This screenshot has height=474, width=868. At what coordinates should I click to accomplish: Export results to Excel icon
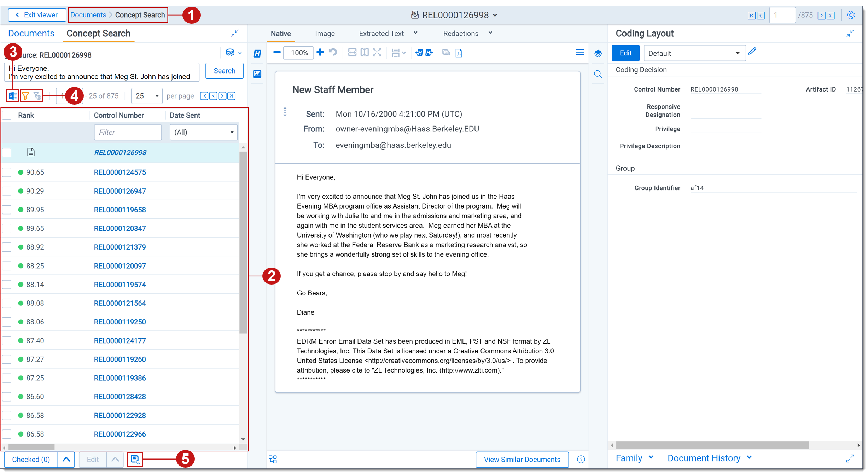[13, 96]
